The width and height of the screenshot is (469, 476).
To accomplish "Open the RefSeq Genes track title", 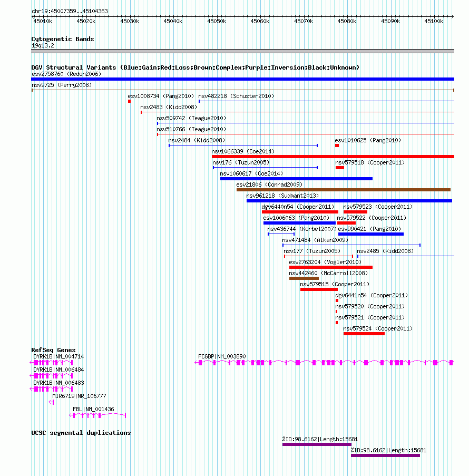I will (x=53, y=351).
